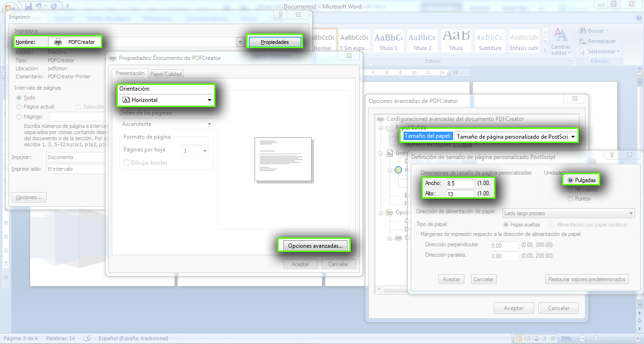This screenshot has width=644, height=344.
Task: Select the Todo page range option
Action: click(x=19, y=98)
